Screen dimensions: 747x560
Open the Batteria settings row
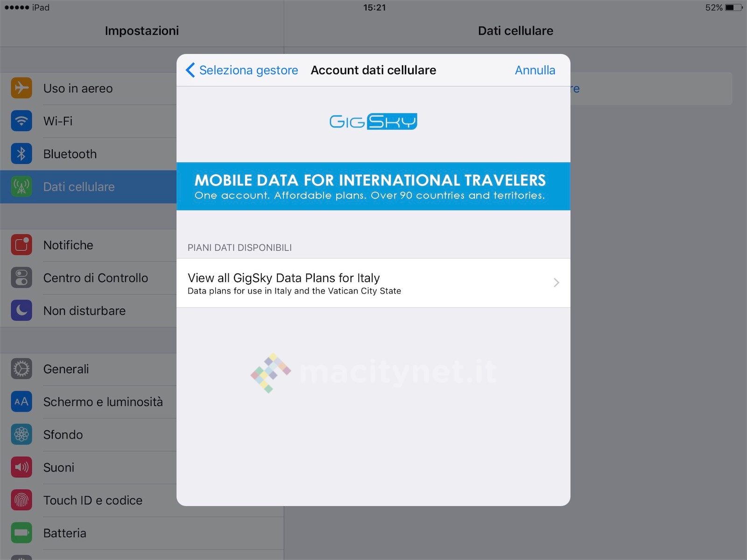click(x=142, y=533)
